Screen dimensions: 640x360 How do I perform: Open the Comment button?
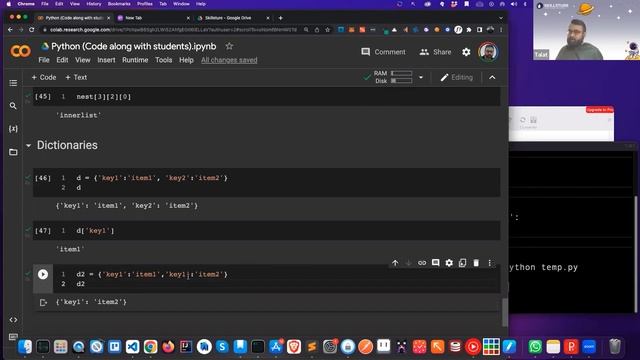[383, 52]
